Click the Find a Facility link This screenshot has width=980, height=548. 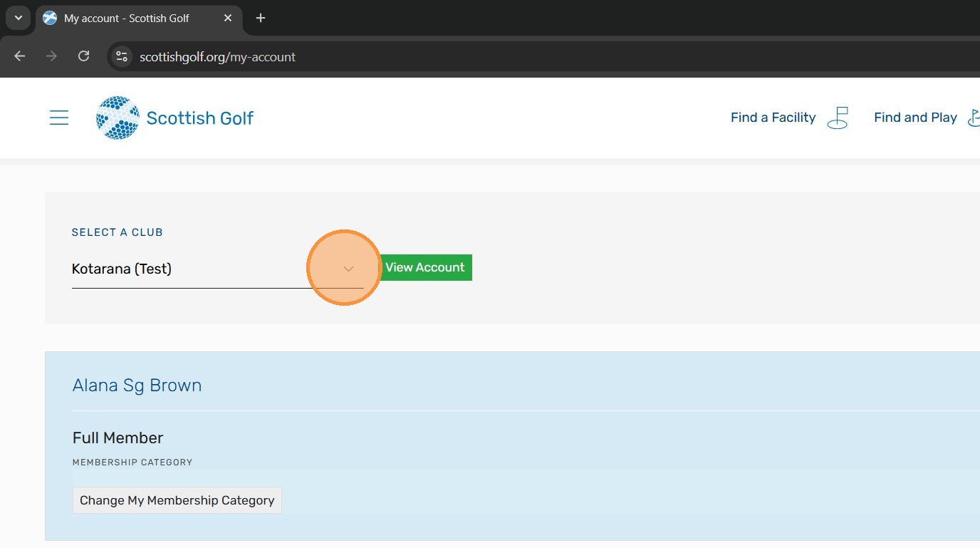(773, 118)
